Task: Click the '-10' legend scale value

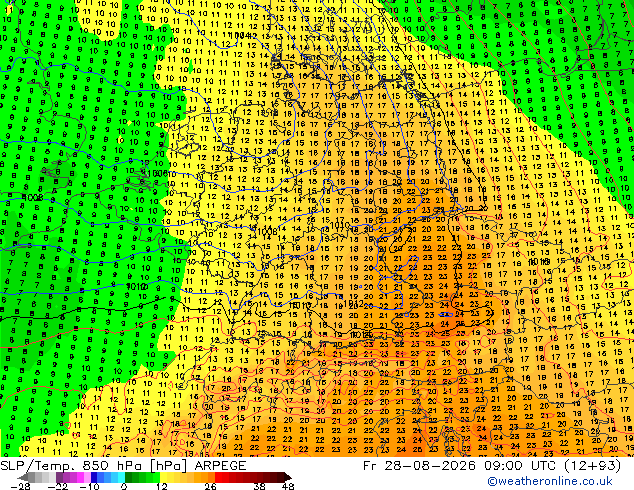Action: 89,486
